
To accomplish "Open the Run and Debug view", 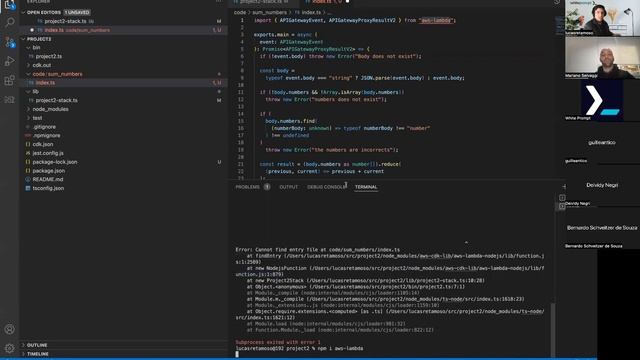I will tap(9, 61).
